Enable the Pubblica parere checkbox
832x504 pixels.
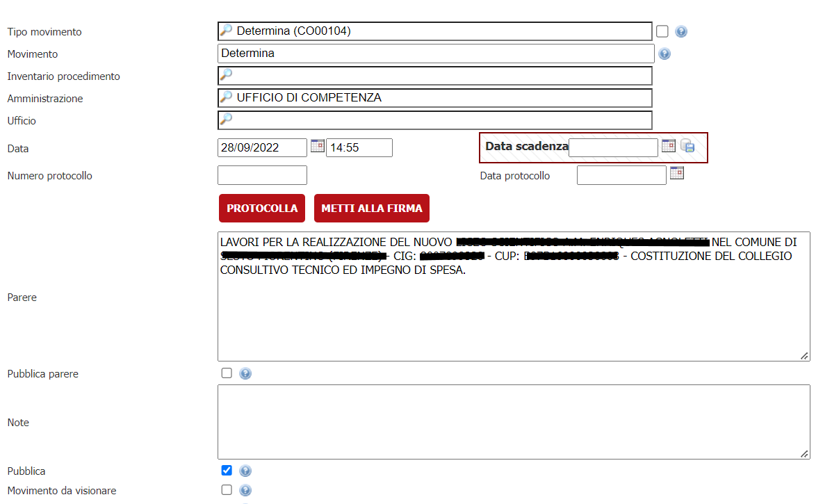point(227,373)
